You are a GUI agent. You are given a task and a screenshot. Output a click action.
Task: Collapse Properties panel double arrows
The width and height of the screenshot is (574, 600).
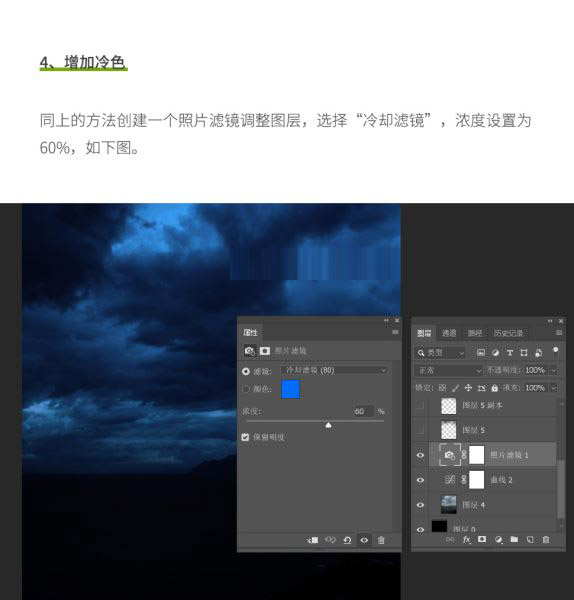pos(386,320)
